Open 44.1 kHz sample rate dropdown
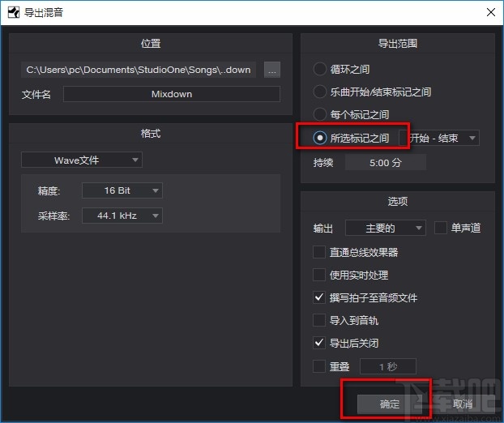The width and height of the screenshot is (504, 423). (x=122, y=216)
